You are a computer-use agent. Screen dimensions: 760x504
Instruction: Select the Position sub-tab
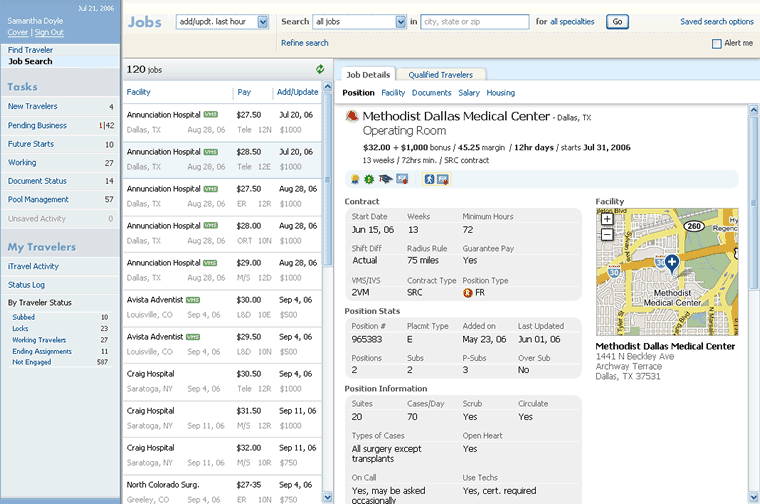358,93
